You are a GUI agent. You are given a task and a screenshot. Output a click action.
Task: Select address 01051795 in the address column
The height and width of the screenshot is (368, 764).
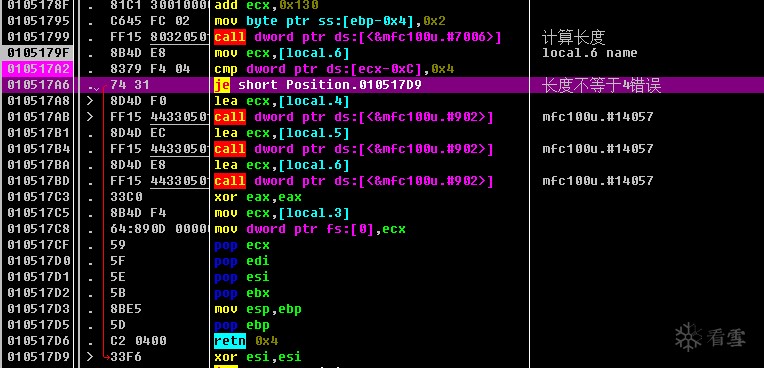(x=38, y=21)
